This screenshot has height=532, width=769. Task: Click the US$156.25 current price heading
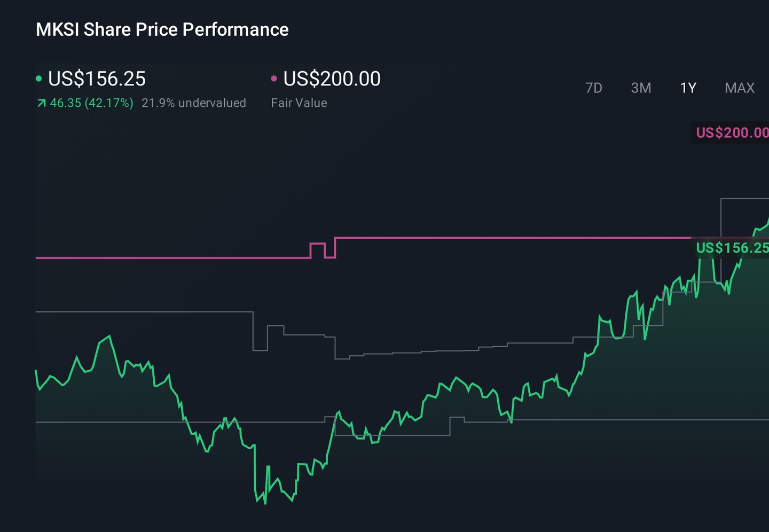[x=97, y=79]
